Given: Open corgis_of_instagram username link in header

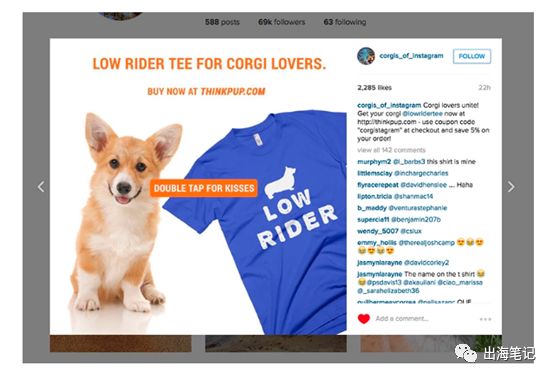Looking at the screenshot, I should point(411,56).
